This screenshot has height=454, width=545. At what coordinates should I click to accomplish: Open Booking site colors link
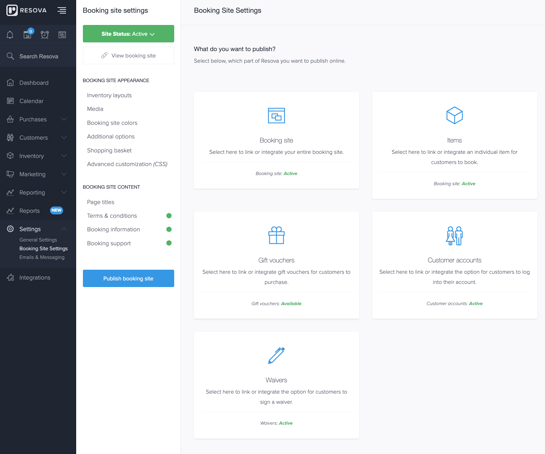pos(112,123)
